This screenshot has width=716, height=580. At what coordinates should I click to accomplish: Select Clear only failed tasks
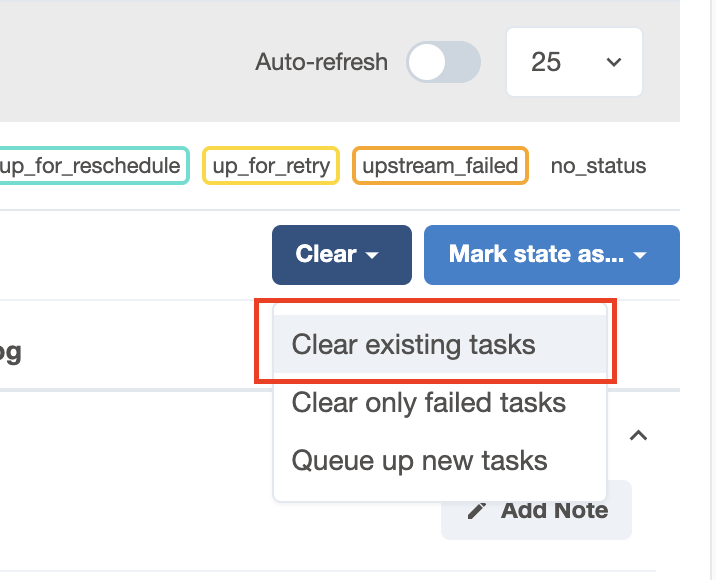coord(428,403)
